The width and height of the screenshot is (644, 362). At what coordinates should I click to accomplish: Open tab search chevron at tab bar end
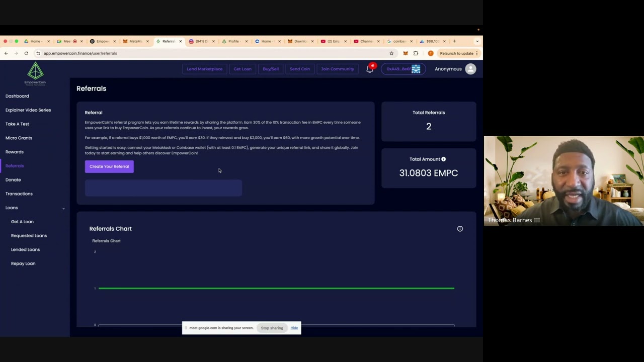click(477, 41)
